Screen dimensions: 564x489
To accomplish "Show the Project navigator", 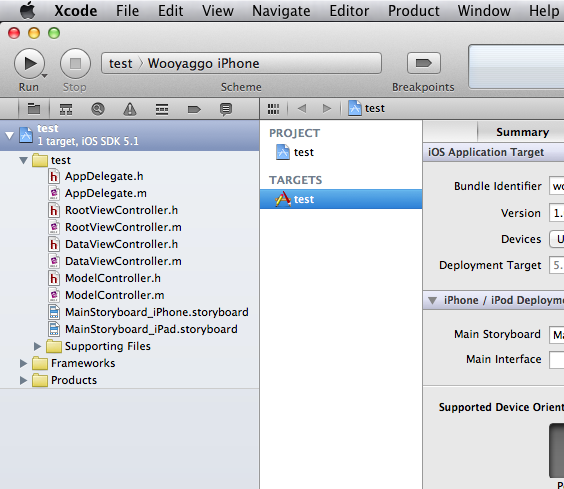I will click(34, 109).
